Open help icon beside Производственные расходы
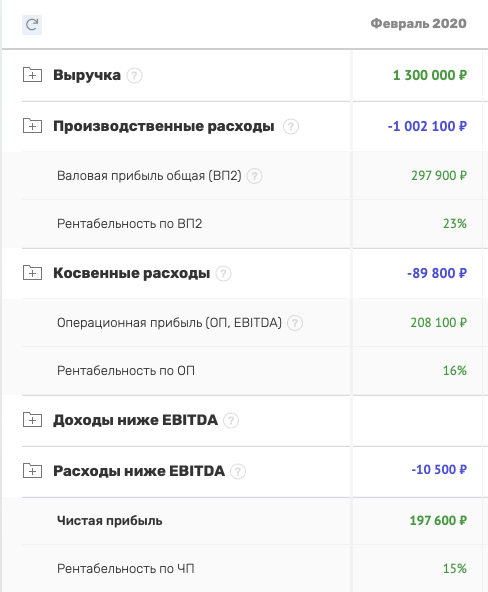488x592 pixels. point(291,126)
